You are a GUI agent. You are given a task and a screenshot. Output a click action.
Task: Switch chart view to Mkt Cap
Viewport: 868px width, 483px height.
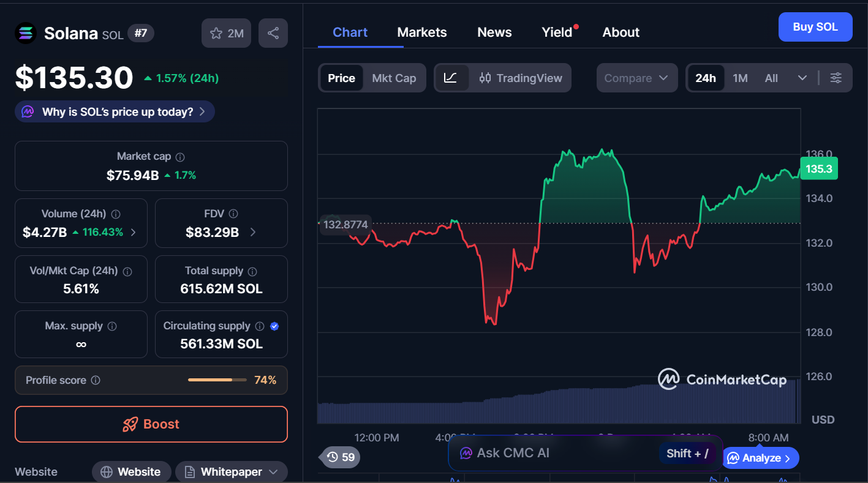tap(394, 78)
